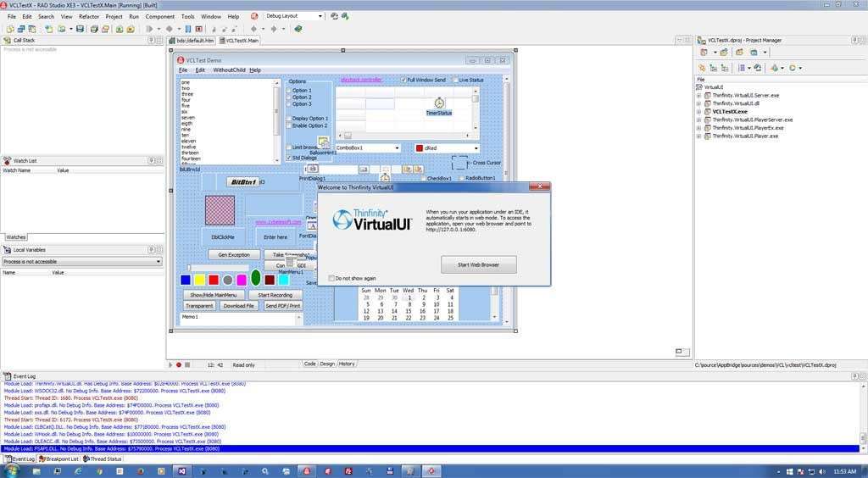Click the MainMenu1 component icon on form

[290, 262]
